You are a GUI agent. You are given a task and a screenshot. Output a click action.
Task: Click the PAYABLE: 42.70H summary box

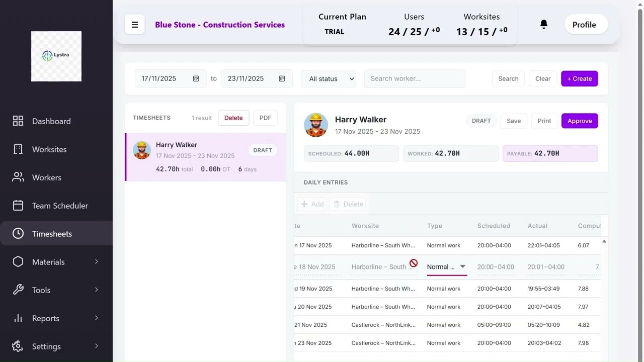coord(550,153)
